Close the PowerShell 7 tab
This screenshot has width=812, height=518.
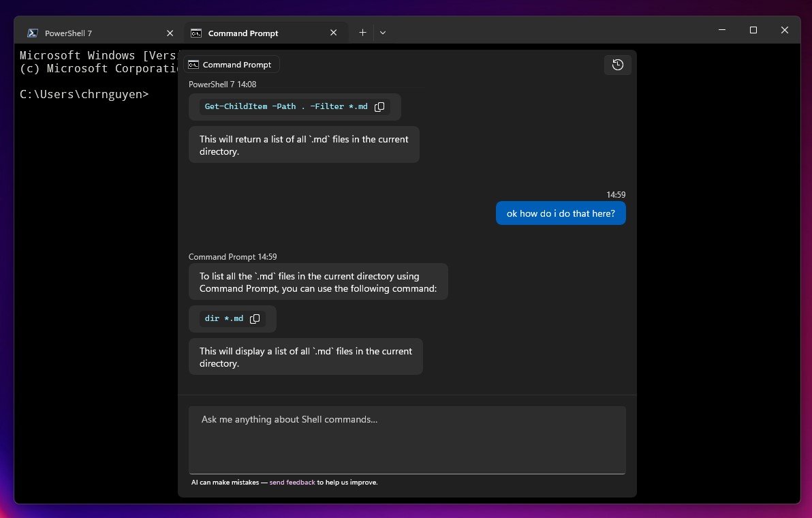pyautogui.click(x=170, y=33)
